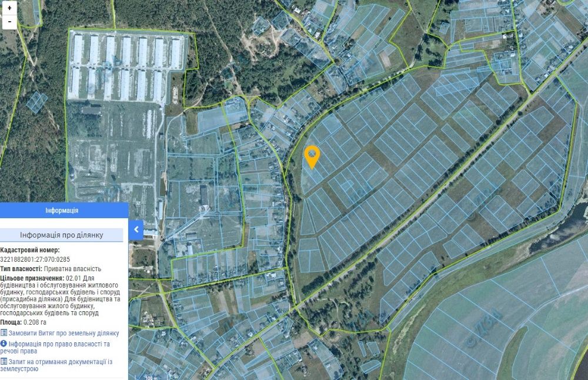Click the 100 m map scale bar
Viewport: 588px width, 380px height.
tap(151, 378)
